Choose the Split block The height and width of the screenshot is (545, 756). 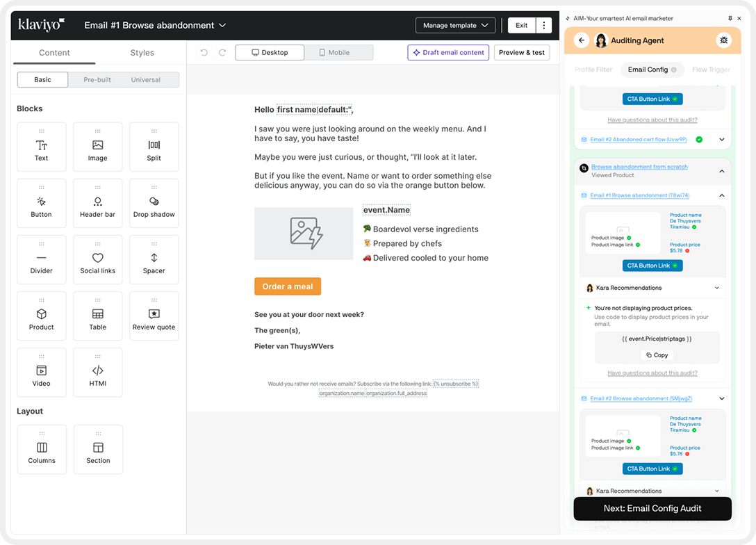pos(154,147)
